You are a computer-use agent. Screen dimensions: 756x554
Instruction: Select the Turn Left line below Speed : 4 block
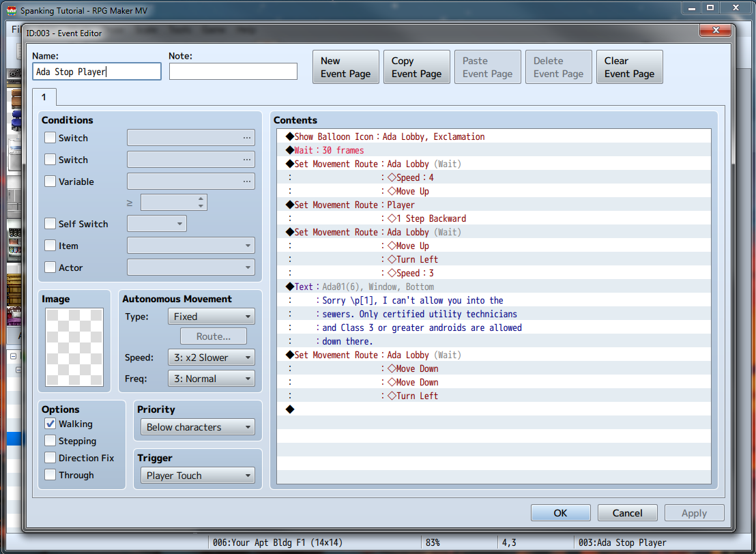tap(494, 259)
